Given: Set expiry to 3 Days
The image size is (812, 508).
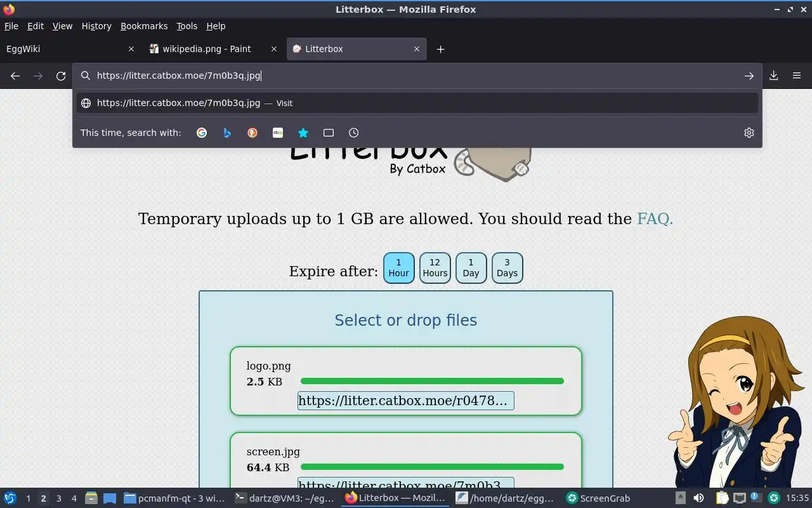Looking at the screenshot, I should (x=507, y=267).
